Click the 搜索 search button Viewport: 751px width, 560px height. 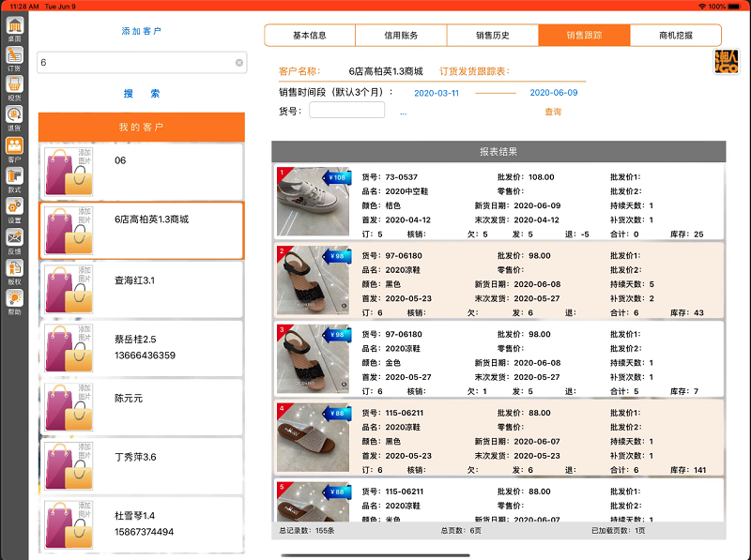pyautogui.click(x=142, y=94)
